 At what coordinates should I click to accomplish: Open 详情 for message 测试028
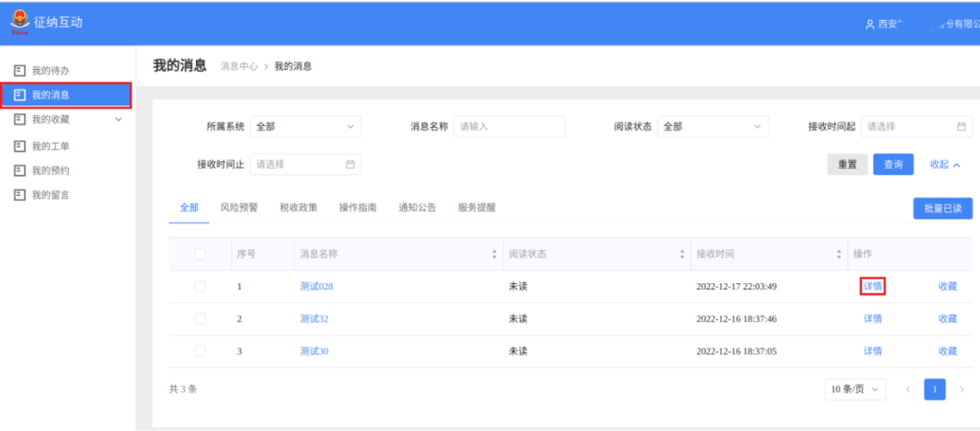(872, 287)
